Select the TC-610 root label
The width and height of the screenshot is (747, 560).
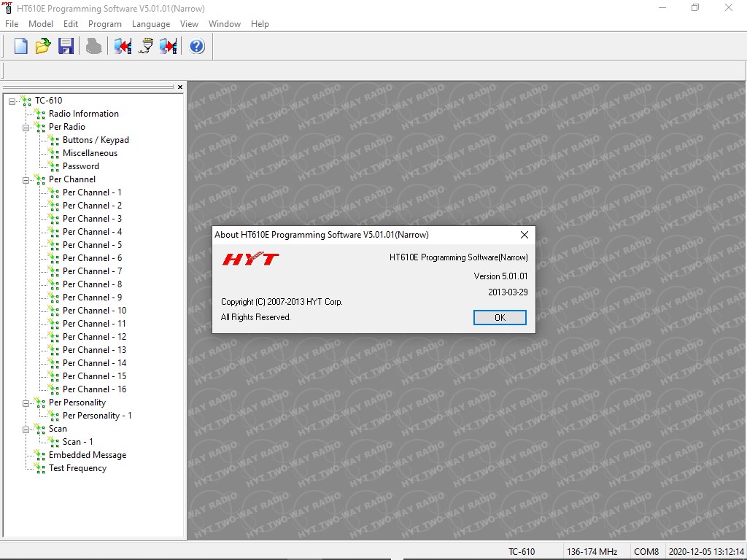coord(49,101)
